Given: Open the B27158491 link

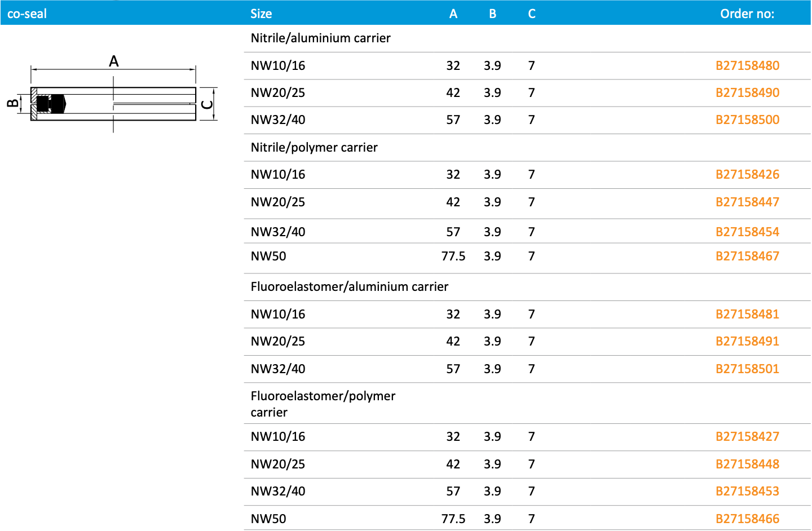Looking at the screenshot, I should 747,341.
